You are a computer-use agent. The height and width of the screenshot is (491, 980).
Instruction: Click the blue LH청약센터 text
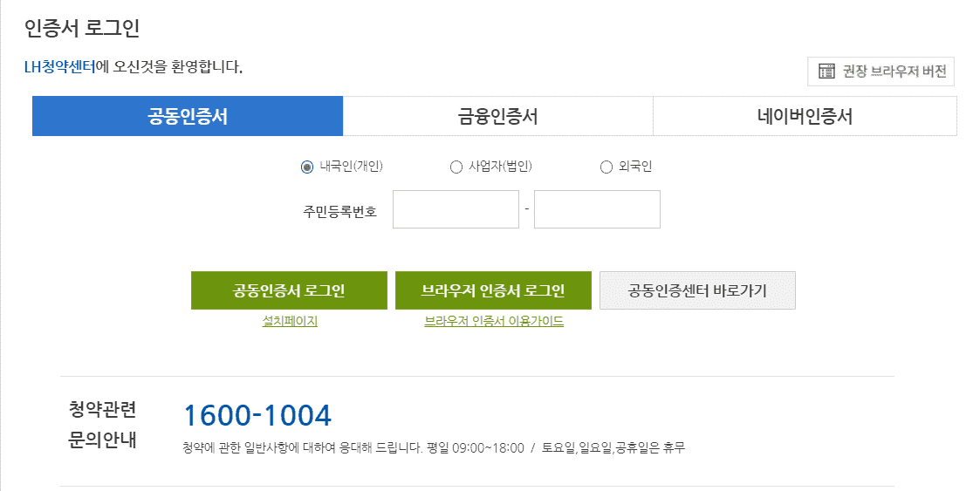point(59,66)
